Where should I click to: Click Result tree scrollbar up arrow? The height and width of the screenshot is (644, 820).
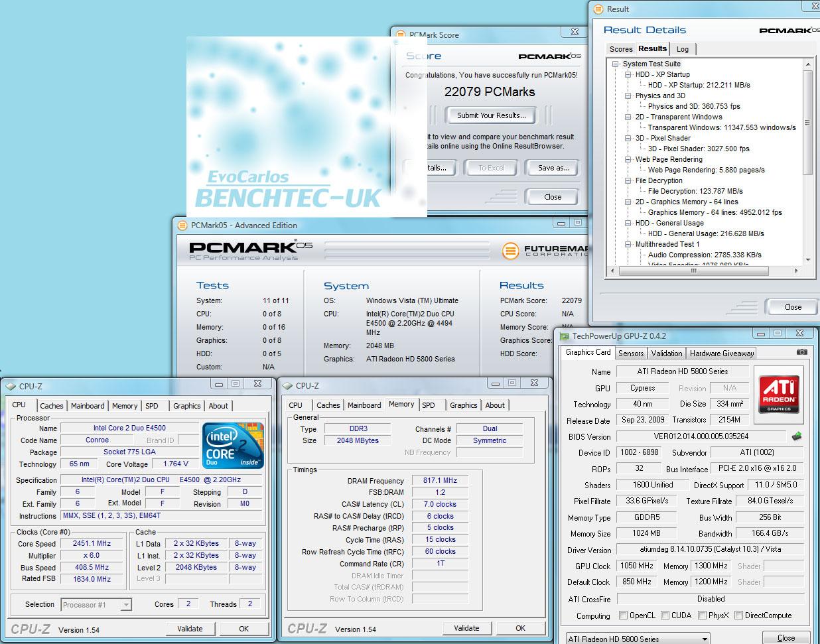click(x=807, y=64)
